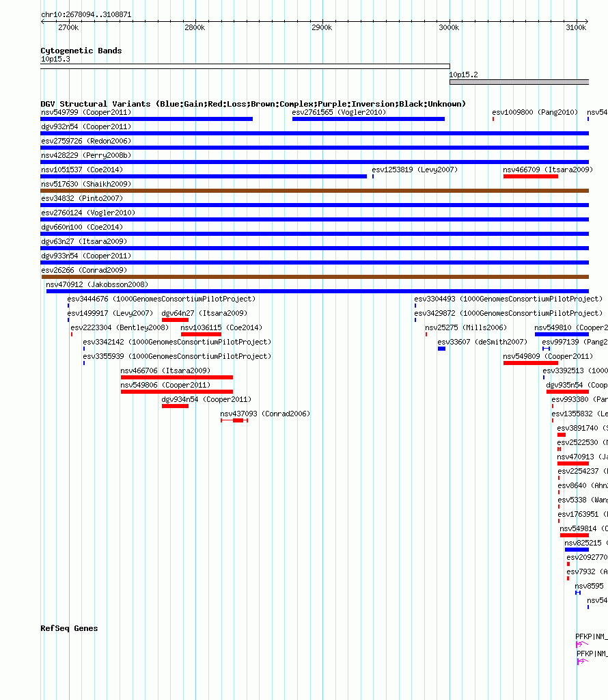Viewport: 608px width, 700px height.
Task: Select esv34832 (Pinto2007) label
Action: [x=82, y=198]
